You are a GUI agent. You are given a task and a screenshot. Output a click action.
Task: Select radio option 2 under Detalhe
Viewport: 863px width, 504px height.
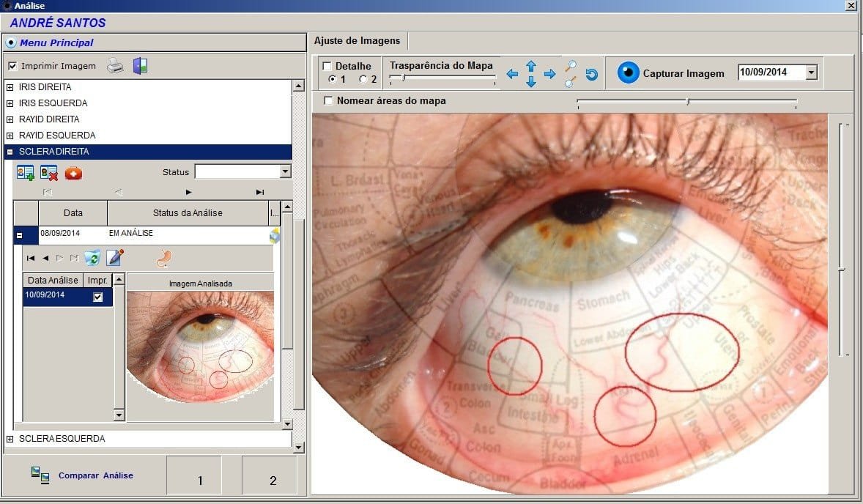pyautogui.click(x=363, y=79)
